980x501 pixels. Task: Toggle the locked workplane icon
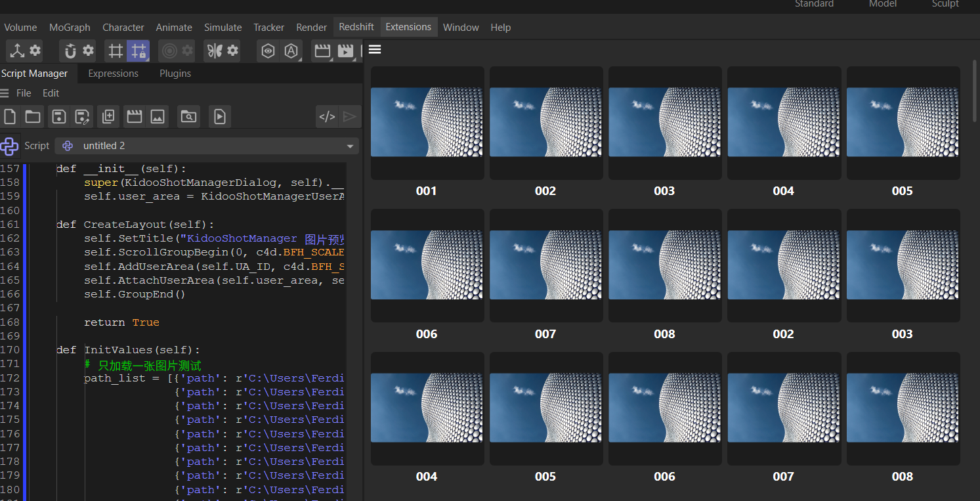(x=138, y=51)
